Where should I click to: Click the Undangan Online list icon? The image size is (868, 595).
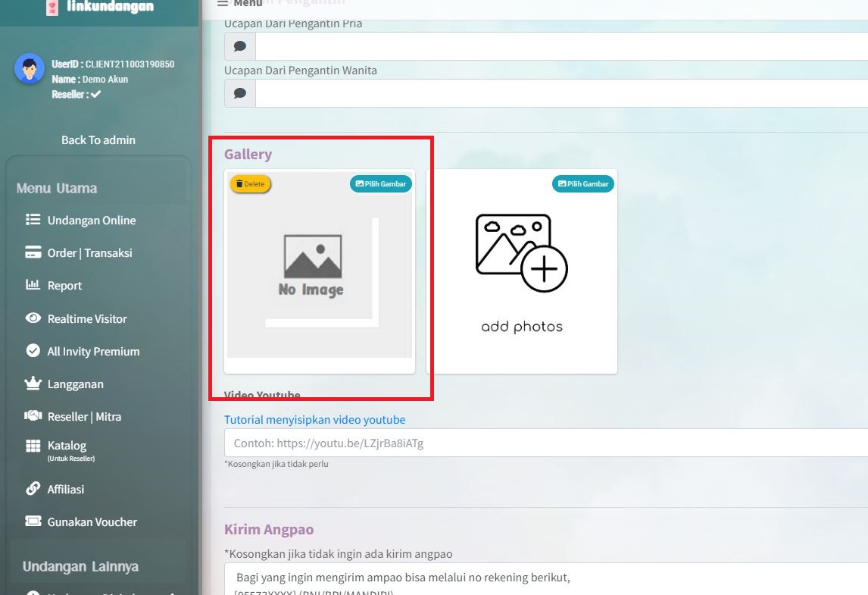click(33, 220)
